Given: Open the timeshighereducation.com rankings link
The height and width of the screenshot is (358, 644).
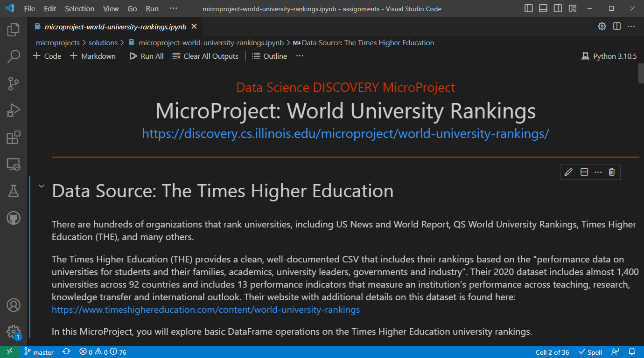Looking at the screenshot, I should click(x=206, y=310).
